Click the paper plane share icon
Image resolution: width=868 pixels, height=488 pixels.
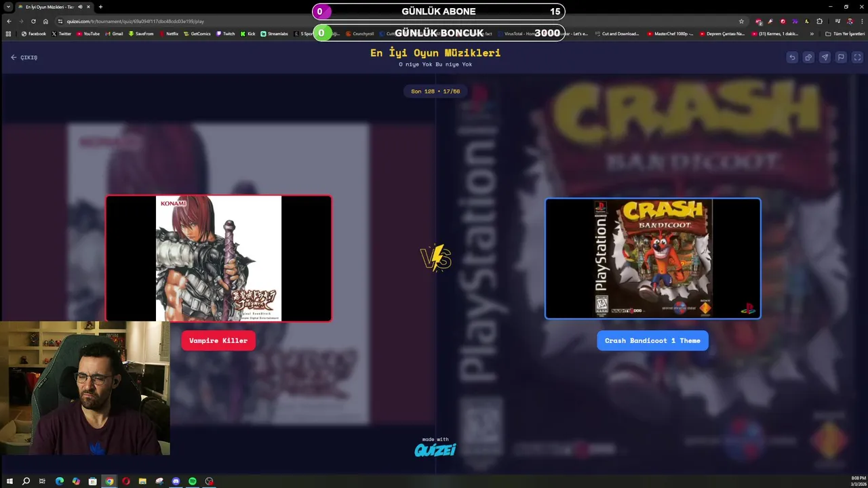[x=825, y=58]
